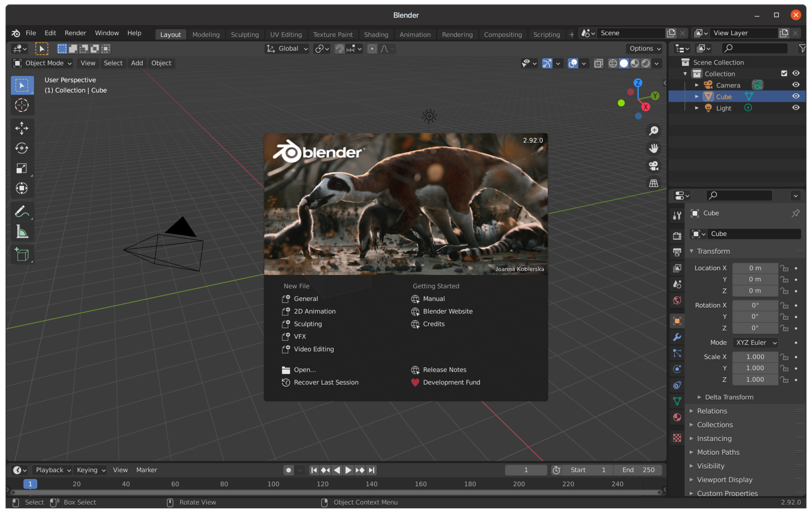Open the XYZ Euler rotation mode dropdown

point(755,342)
